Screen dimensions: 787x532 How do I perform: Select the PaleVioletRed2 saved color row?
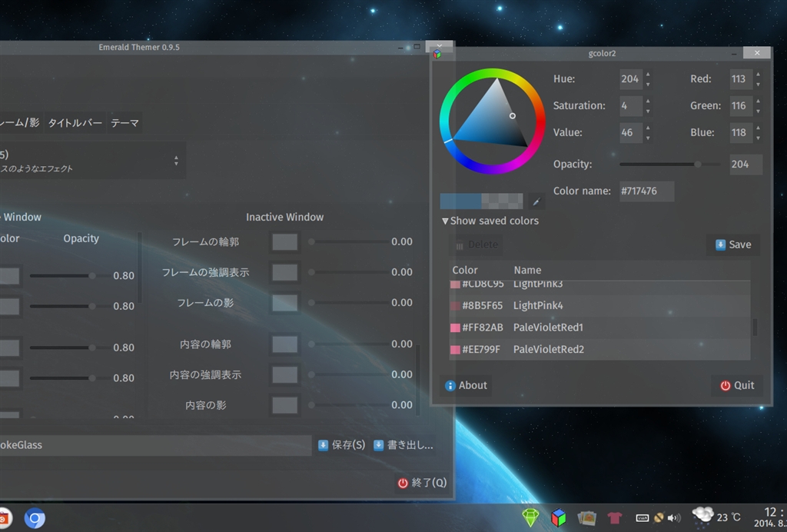click(599, 349)
